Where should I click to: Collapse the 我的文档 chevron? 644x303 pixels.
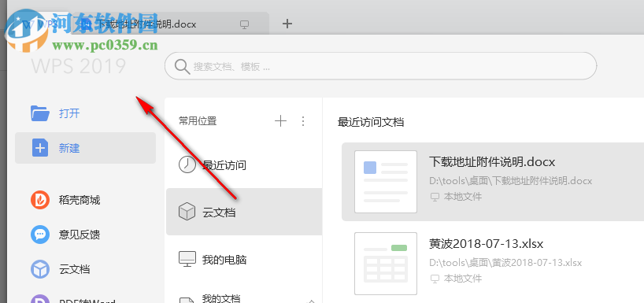[311, 301]
